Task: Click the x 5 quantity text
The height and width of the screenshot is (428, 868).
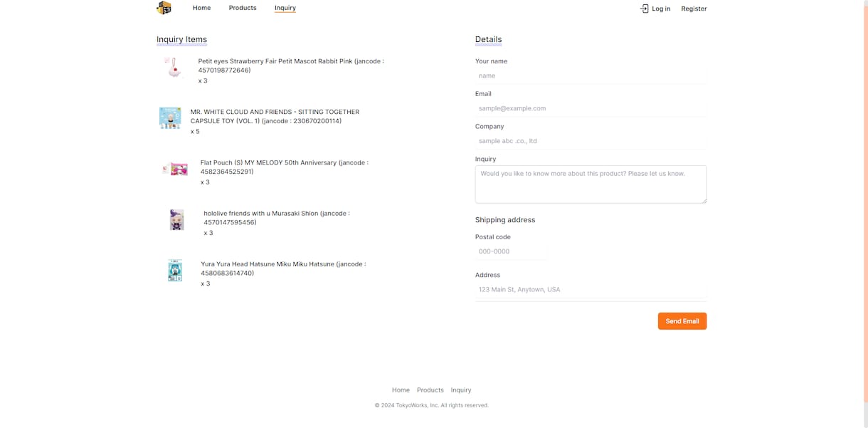Action: [195, 131]
